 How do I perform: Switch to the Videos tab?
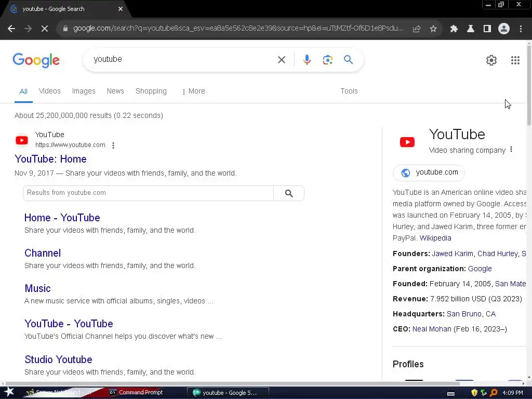pyautogui.click(x=49, y=91)
